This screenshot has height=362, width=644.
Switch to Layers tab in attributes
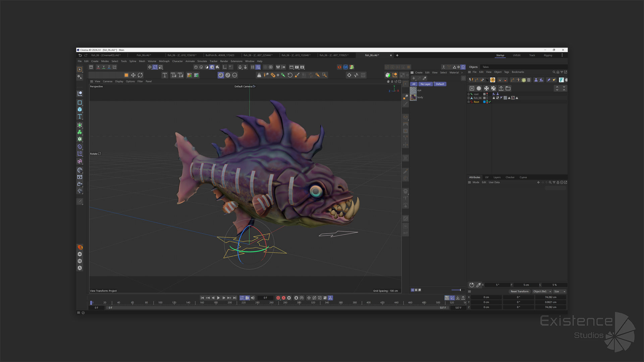pos(497,177)
